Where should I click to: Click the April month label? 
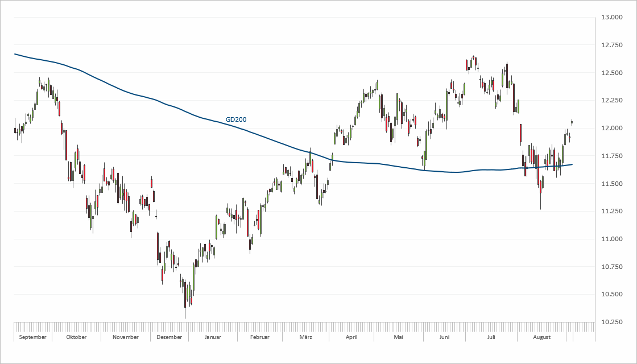tap(351, 337)
